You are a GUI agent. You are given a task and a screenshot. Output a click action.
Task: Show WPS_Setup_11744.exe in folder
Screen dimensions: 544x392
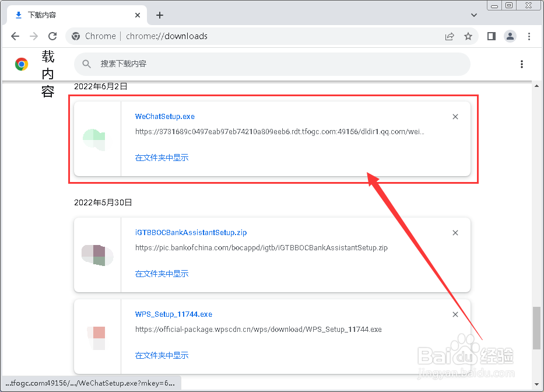coord(162,355)
